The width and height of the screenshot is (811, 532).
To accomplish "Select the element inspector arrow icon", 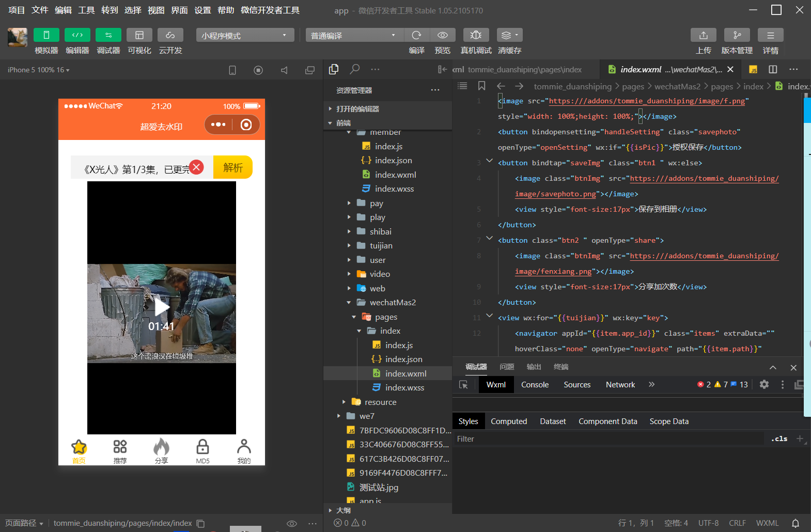I will (x=463, y=385).
